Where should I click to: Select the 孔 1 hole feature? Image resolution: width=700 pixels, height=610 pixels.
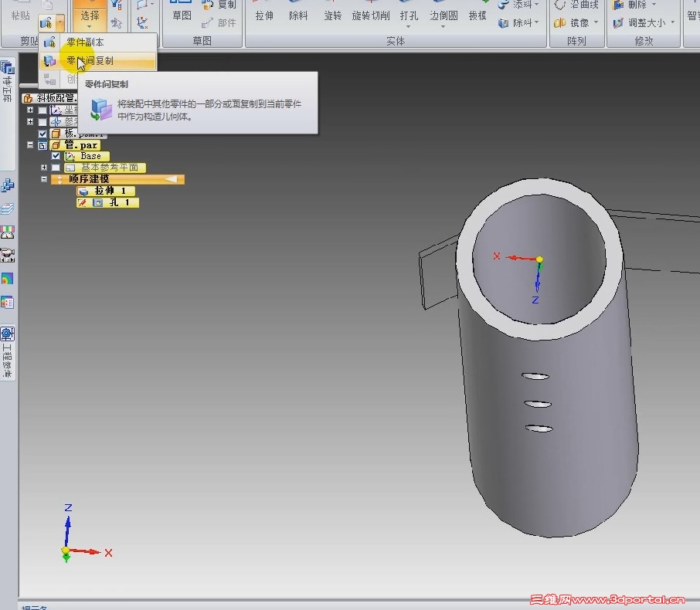[x=107, y=202]
